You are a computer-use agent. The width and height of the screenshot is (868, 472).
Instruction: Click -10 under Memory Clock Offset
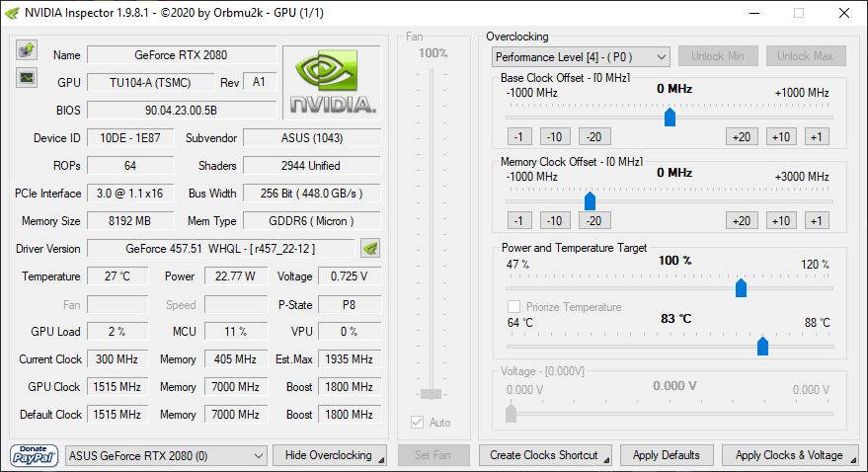554,221
